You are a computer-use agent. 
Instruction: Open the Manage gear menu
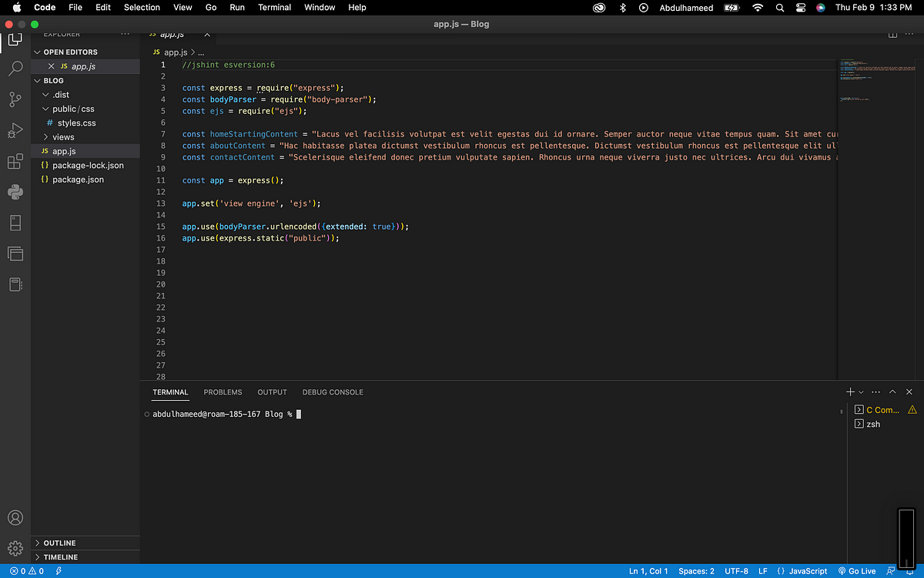tap(15, 549)
